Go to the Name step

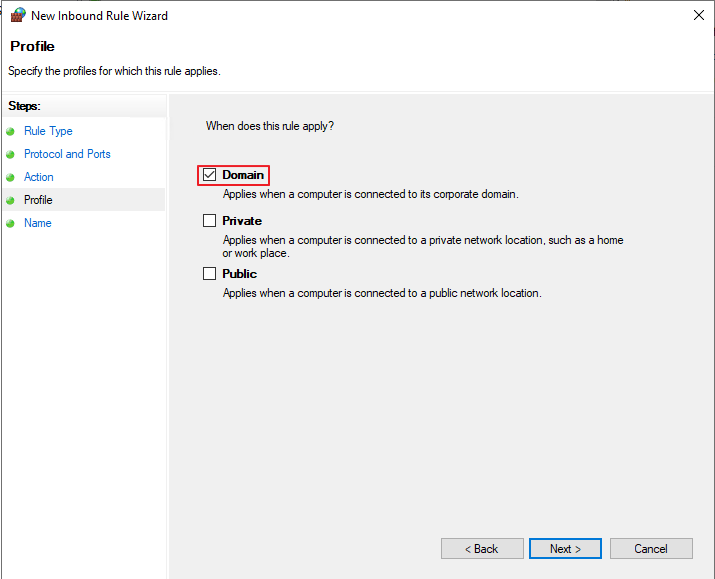37,223
